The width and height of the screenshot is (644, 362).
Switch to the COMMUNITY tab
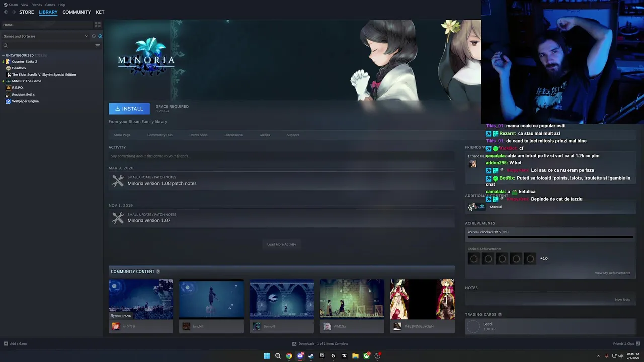click(x=76, y=12)
